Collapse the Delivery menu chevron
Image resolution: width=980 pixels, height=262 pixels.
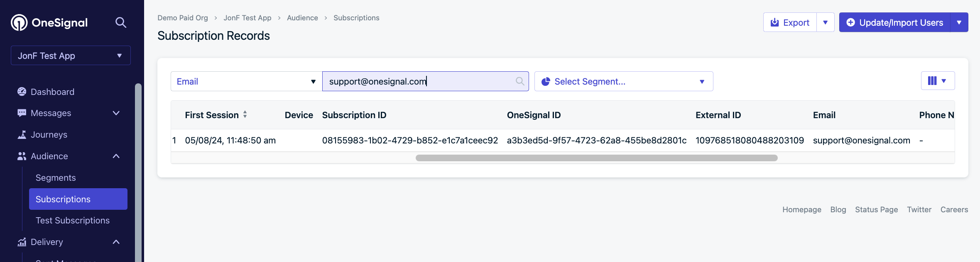coord(116,242)
